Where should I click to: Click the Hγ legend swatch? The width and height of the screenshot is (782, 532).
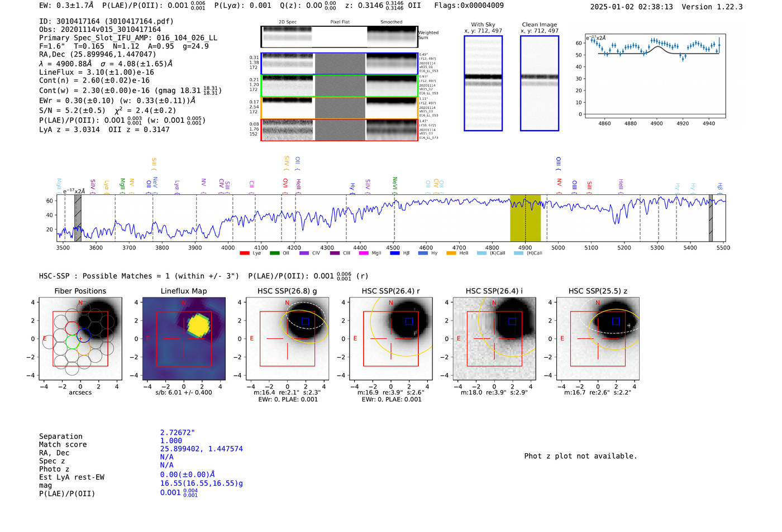423,253
